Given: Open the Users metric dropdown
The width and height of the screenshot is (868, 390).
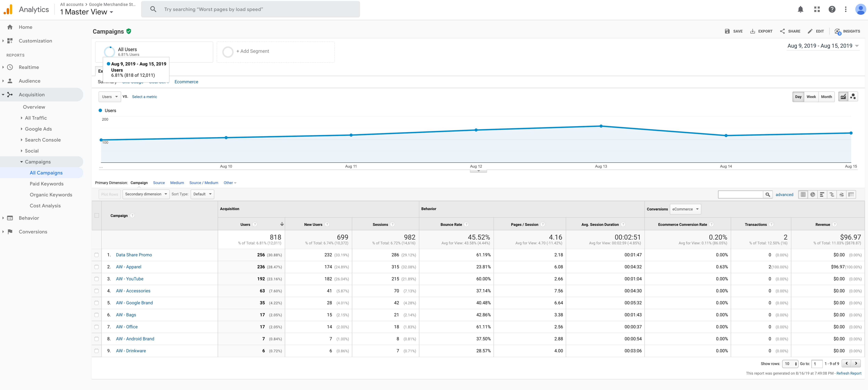Looking at the screenshot, I should click(110, 97).
